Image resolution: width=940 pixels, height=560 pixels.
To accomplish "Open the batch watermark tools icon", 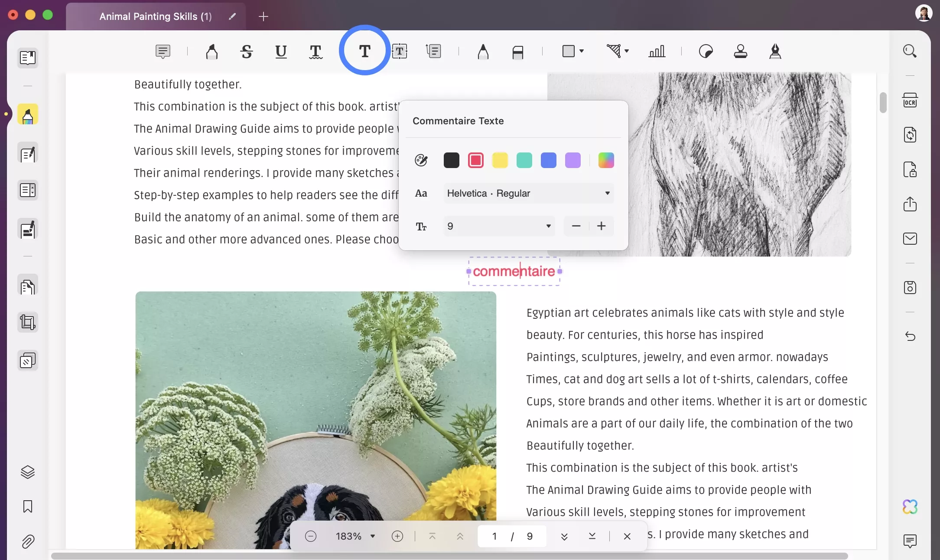I will [x=28, y=360].
